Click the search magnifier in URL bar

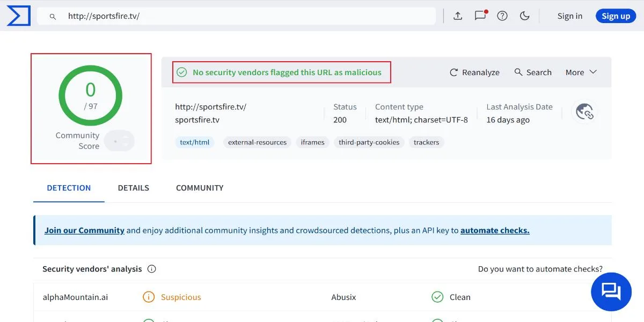point(53,17)
